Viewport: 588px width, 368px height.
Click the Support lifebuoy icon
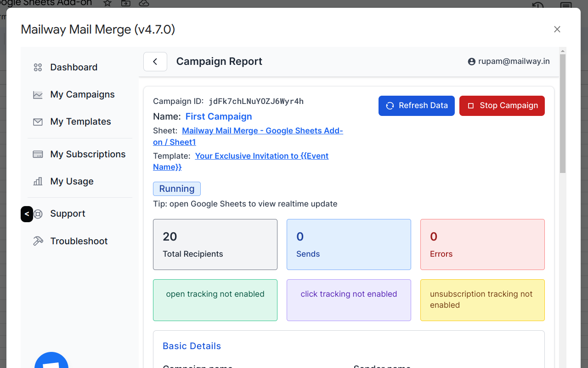tap(38, 214)
